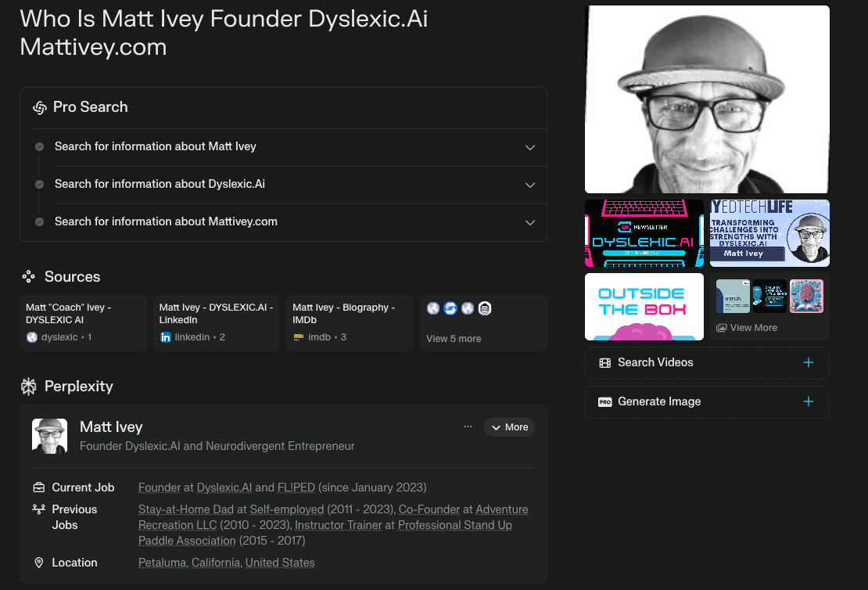Click the Perplexity snowflake logo icon

point(29,386)
